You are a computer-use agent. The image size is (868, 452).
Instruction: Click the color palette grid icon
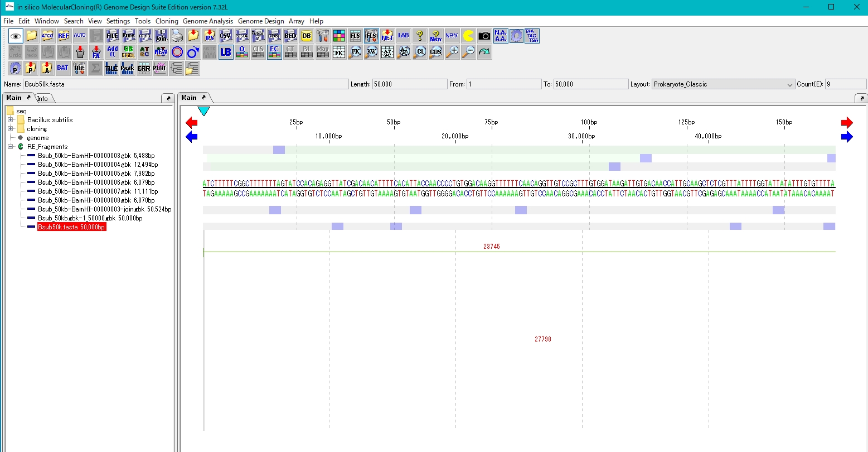338,36
